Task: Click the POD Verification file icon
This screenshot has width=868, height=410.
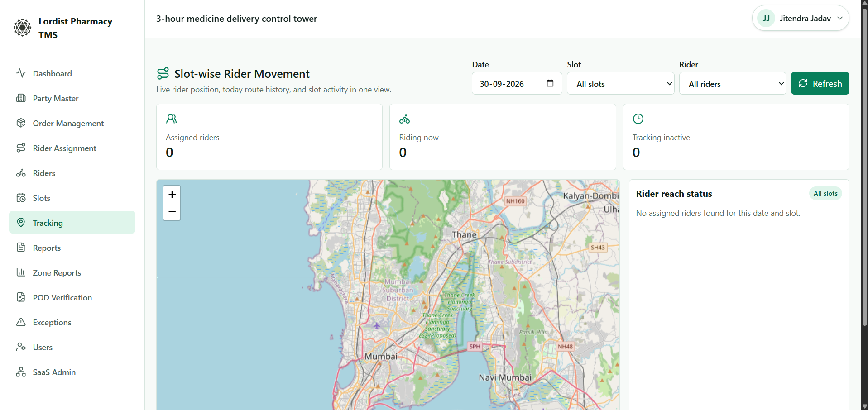Action: coord(21,297)
